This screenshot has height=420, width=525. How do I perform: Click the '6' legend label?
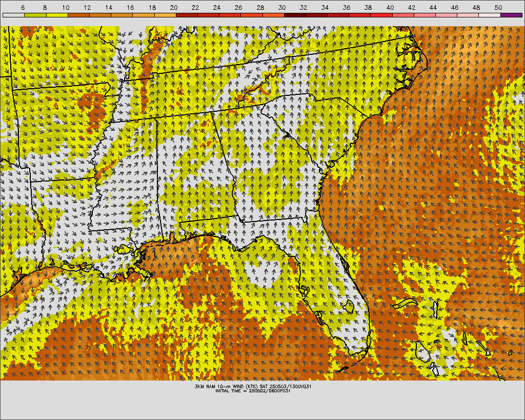23,7
